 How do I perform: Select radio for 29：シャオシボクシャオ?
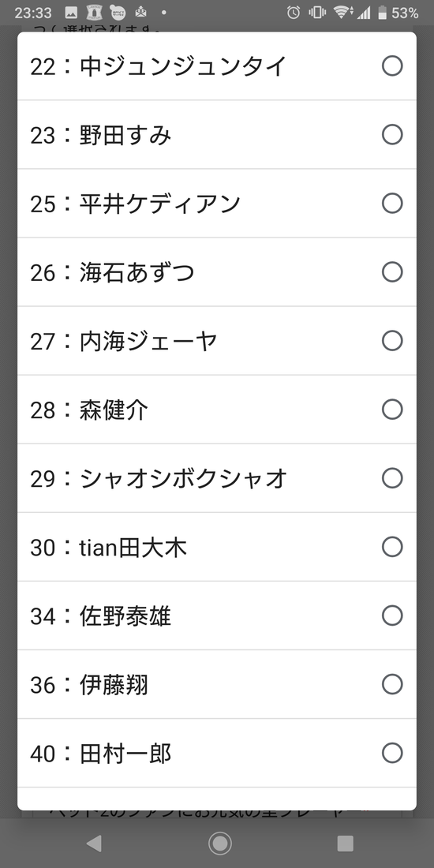pos(392,478)
